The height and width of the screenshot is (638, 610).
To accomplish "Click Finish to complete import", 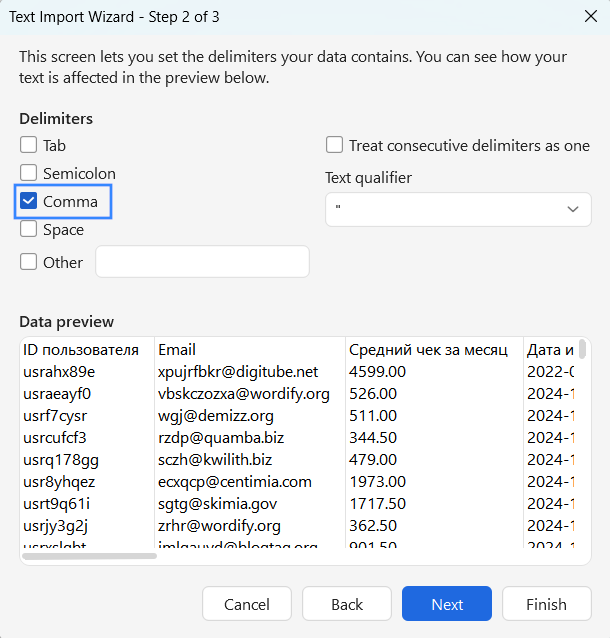I will coord(546,604).
